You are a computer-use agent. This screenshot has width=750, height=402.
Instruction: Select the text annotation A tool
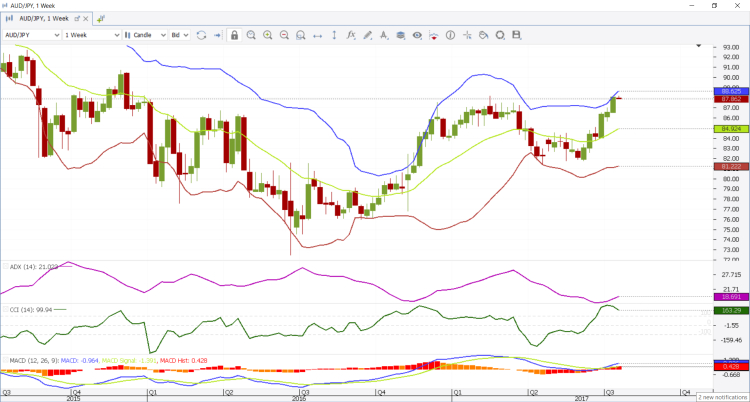tap(384, 35)
